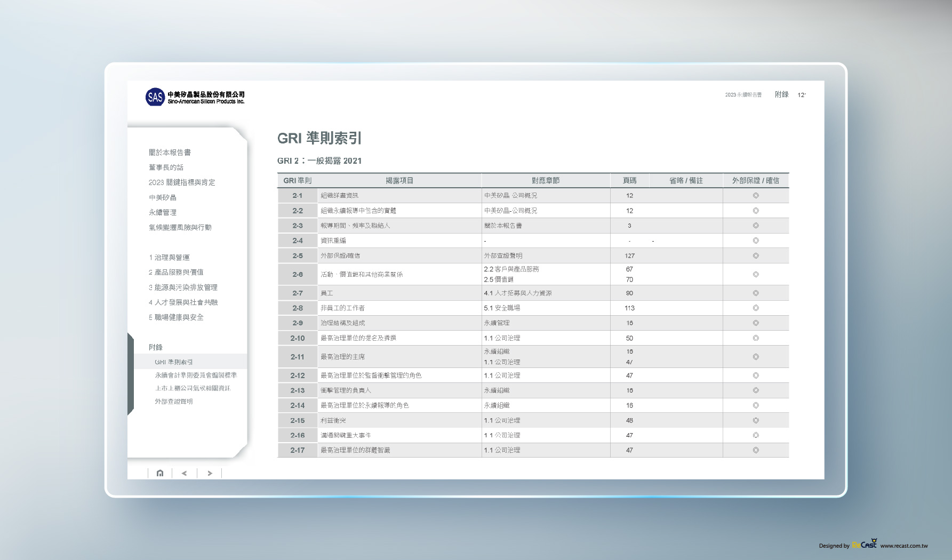This screenshot has width=952, height=560.
Task: Open 中美矽晶 sidebar entry
Action: coord(163,197)
